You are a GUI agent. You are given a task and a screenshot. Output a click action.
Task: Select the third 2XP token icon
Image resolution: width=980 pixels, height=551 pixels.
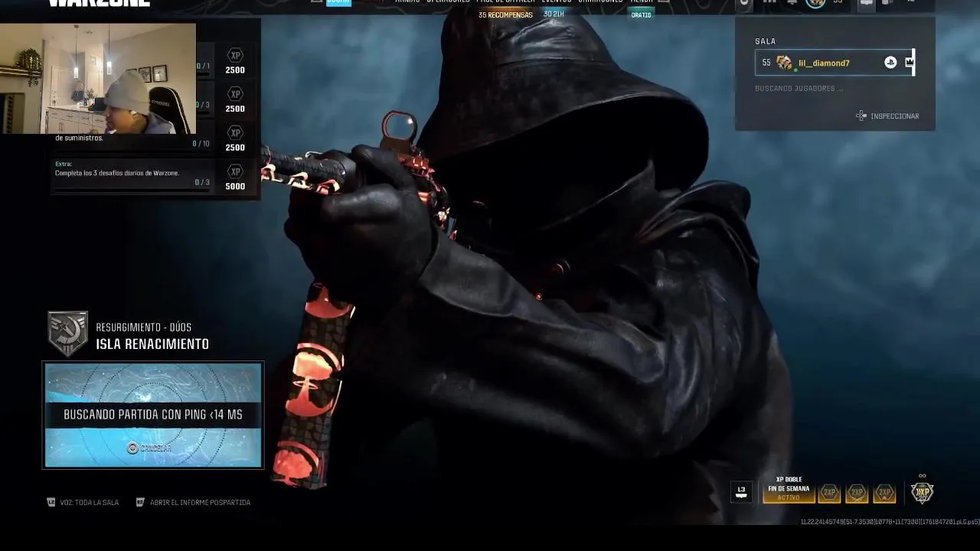[x=884, y=494]
